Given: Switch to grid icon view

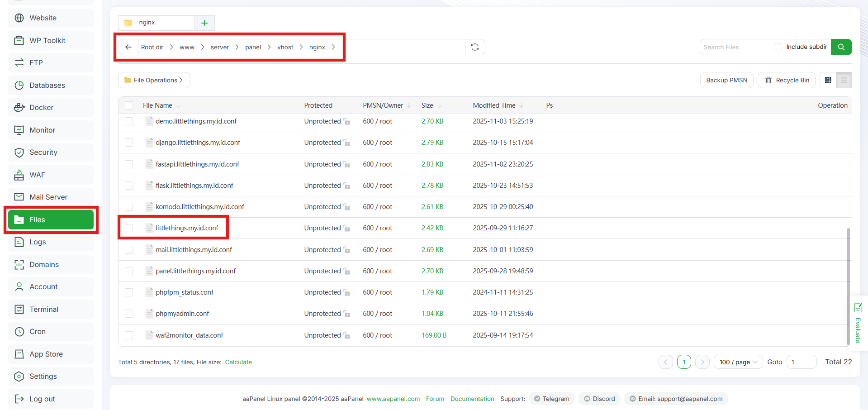Looking at the screenshot, I should click(828, 80).
